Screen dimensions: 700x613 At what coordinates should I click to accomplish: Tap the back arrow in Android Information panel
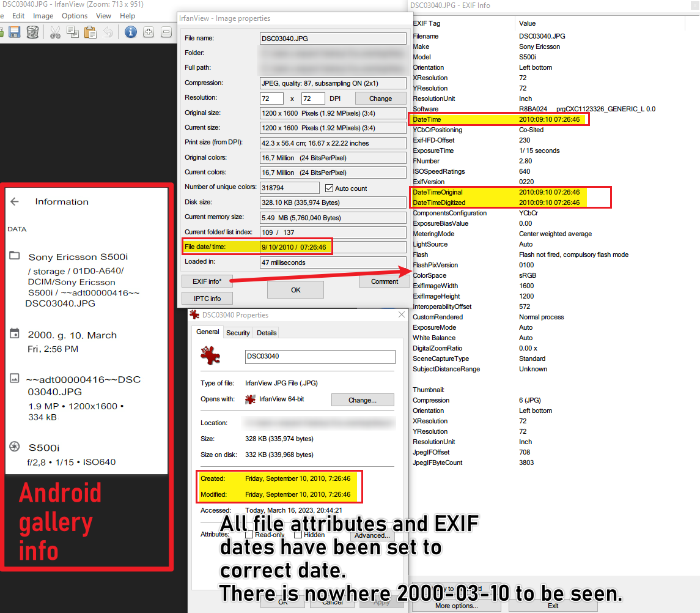[15, 201]
